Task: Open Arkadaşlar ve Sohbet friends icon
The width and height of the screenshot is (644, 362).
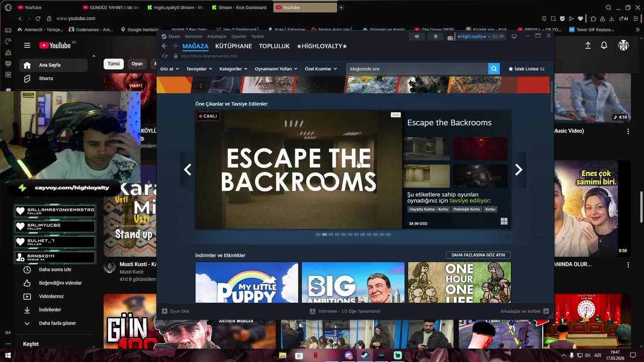Action: click(546, 311)
